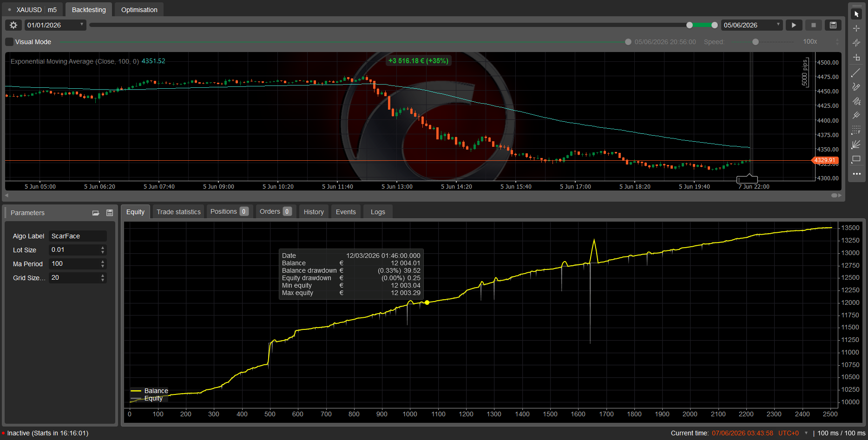The image size is (868, 440).
Task: Select the rectangle shape tool
Action: (856, 159)
